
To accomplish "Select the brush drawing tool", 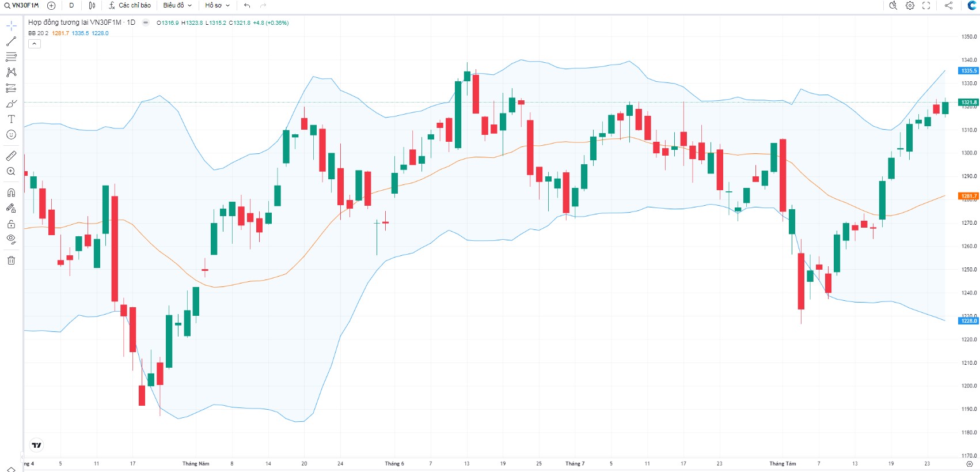I will click(x=11, y=104).
